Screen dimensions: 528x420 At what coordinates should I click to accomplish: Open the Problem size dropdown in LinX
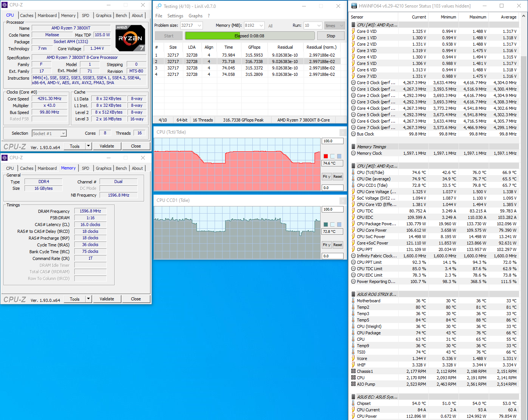[199, 26]
